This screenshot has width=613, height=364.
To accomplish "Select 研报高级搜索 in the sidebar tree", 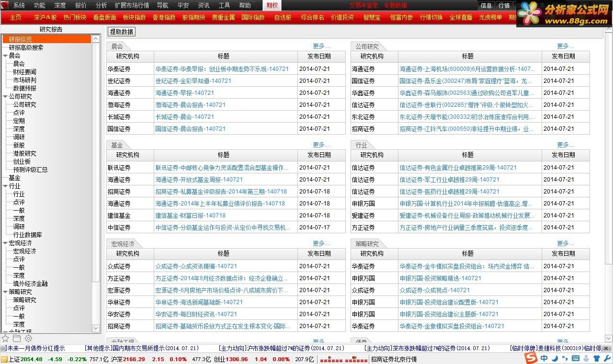I will pos(26,47).
